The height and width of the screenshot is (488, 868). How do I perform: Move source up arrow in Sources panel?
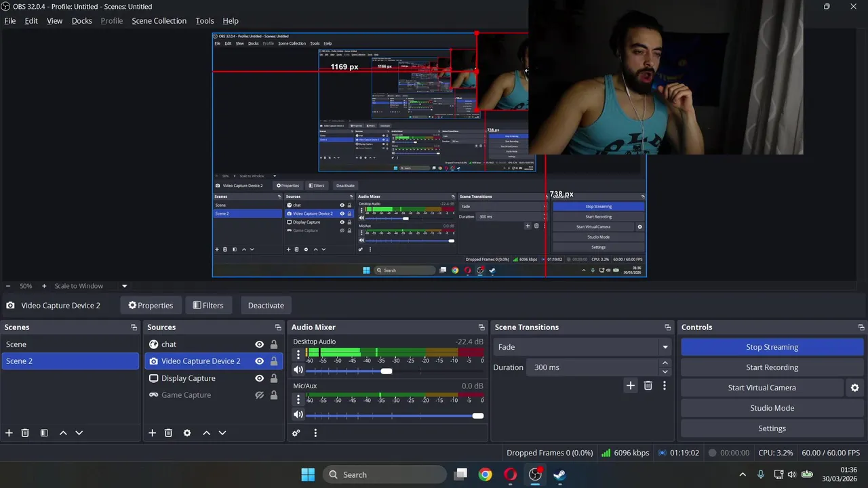[206, 432]
